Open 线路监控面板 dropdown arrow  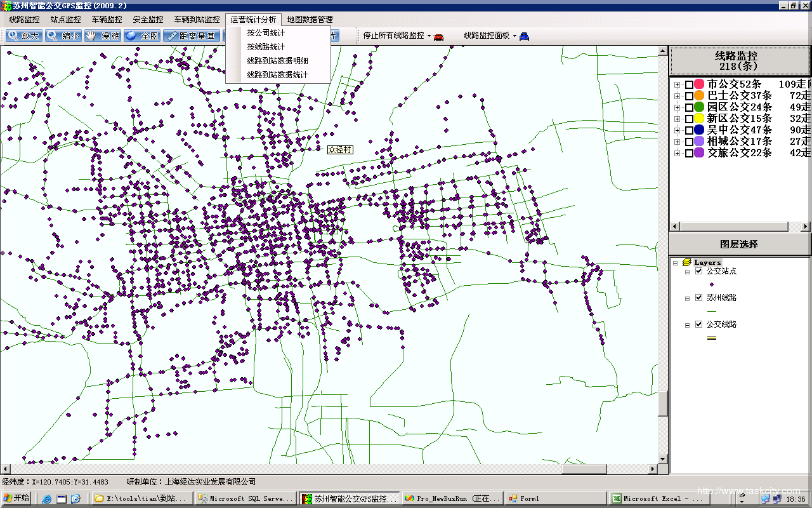(514, 36)
